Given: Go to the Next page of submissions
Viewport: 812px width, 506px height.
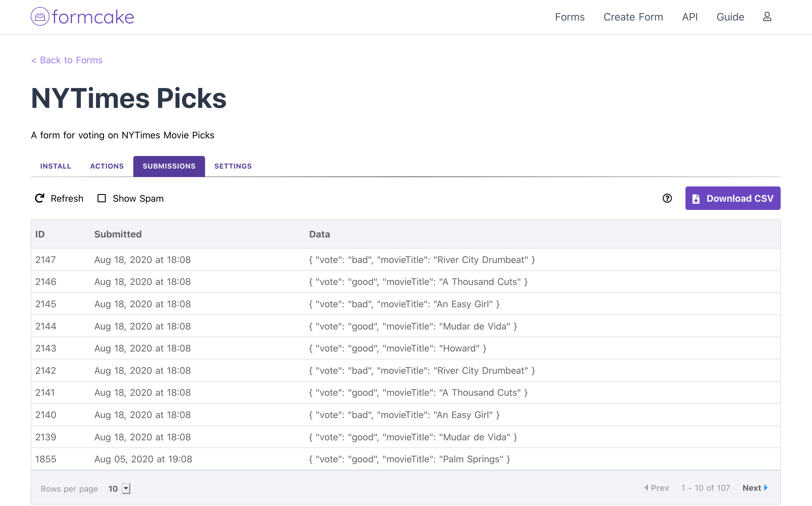Looking at the screenshot, I should pyautogui.click(x=755, y=488).
